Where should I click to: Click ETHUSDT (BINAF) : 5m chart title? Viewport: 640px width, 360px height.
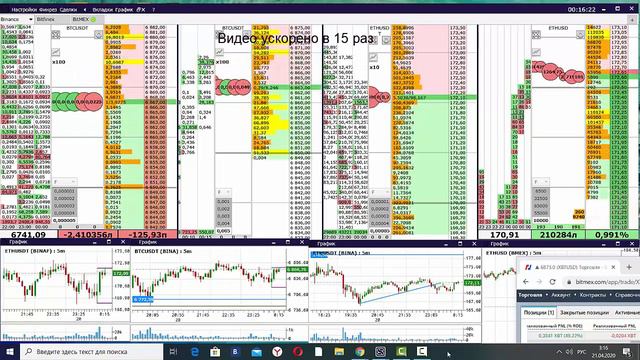(35, 251)
